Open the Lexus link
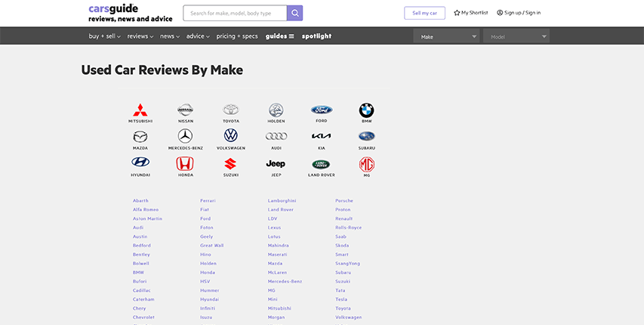This screenshot has width=644, height=325. tap(274, 227)
